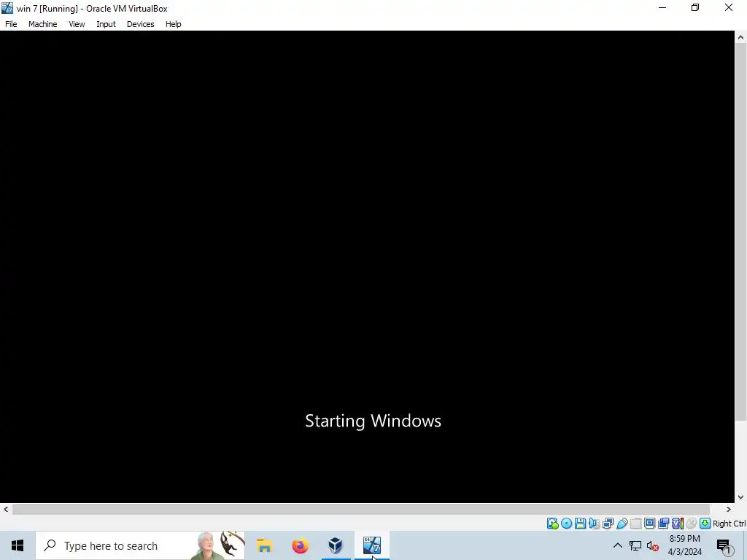Click the horizontal scrollbar thumb
747x560 pixels.
[361, 509]
